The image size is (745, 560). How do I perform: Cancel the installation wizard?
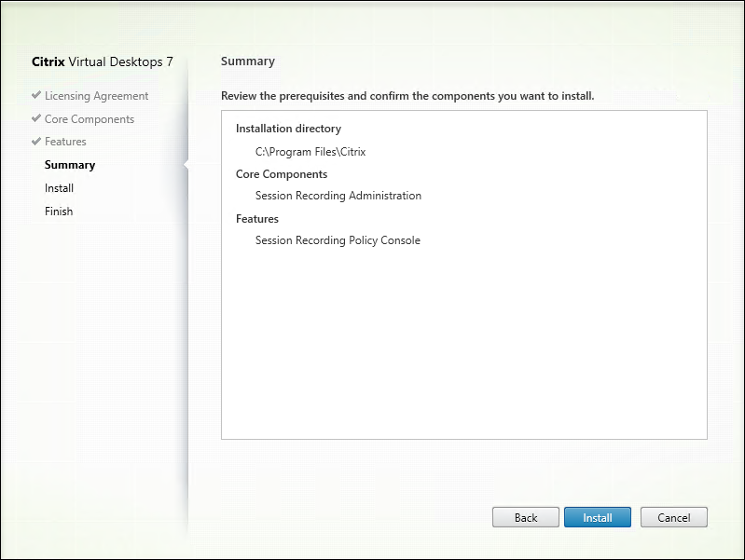pos(674,517)
